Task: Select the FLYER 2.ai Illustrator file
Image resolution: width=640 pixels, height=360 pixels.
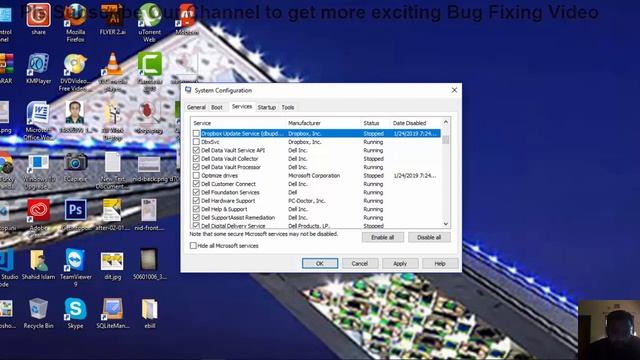Action: point(113,19)
